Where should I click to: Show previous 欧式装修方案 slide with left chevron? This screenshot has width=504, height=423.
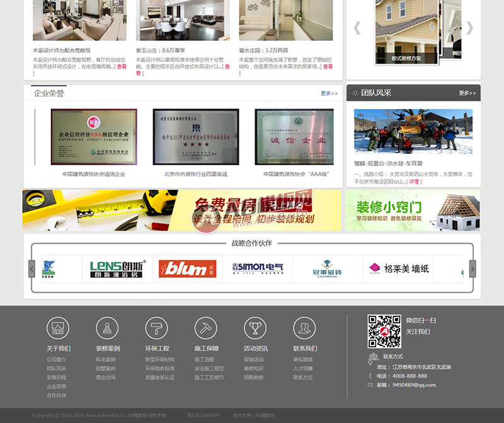pos(357,28)
